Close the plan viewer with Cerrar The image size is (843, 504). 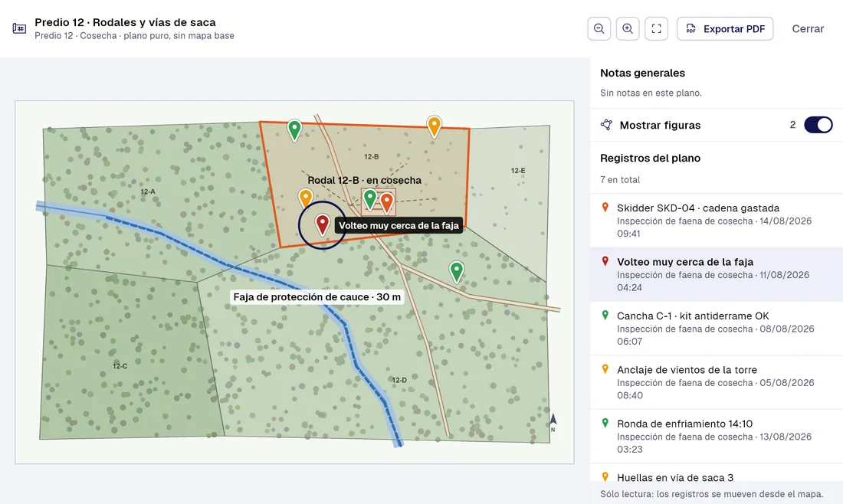pyautogui.click(x=808, y=28)
